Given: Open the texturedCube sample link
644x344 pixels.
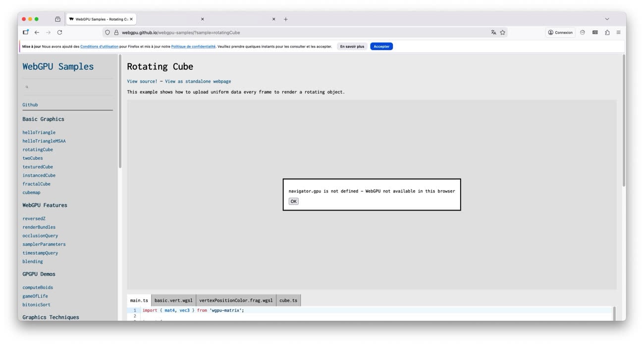Looking at the screenshot, I should click(38, 167).
